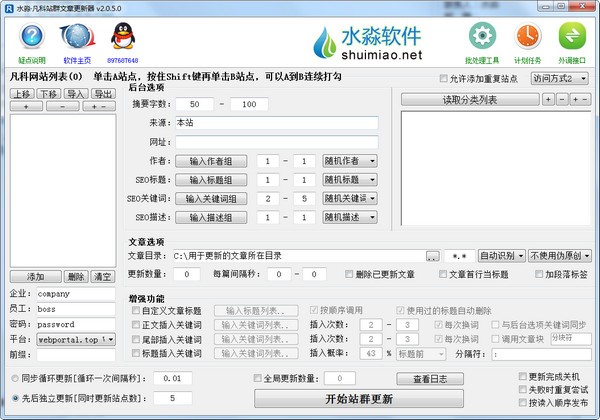The height and width of the screenshot is (420, 600).
Task: Open the 疑点说明 help icon
Action: (x=32, y=38)
